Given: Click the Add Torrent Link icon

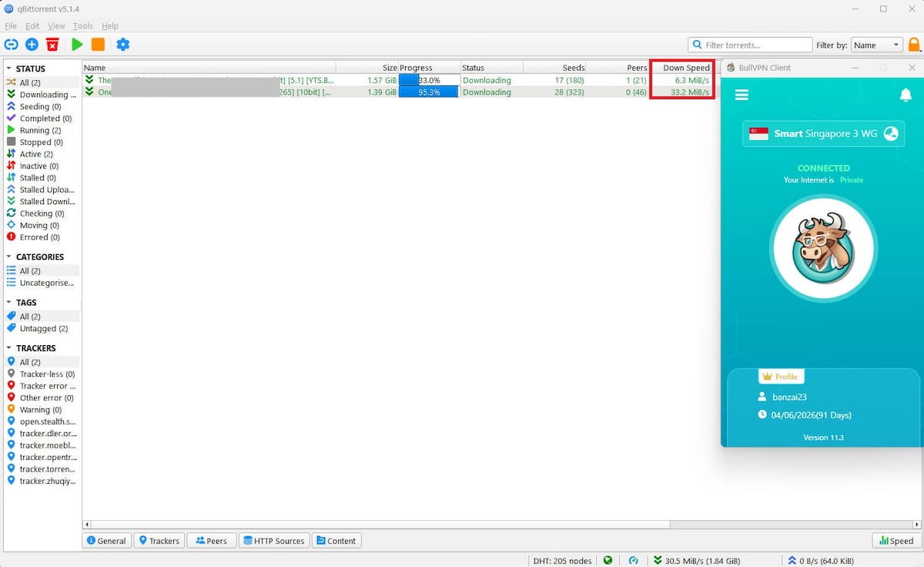Looking at the screenshot, I should click(11, 45).
